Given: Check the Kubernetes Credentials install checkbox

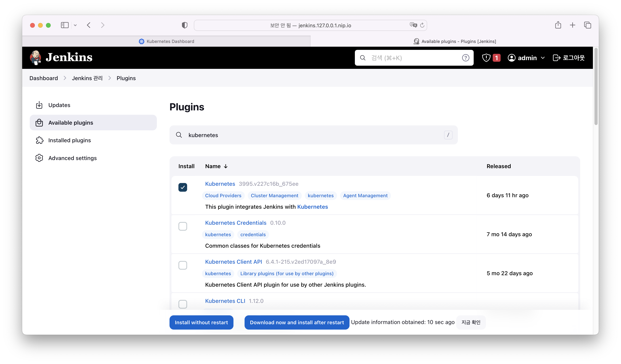Looking at the screenshot, I should click(183, 227).
